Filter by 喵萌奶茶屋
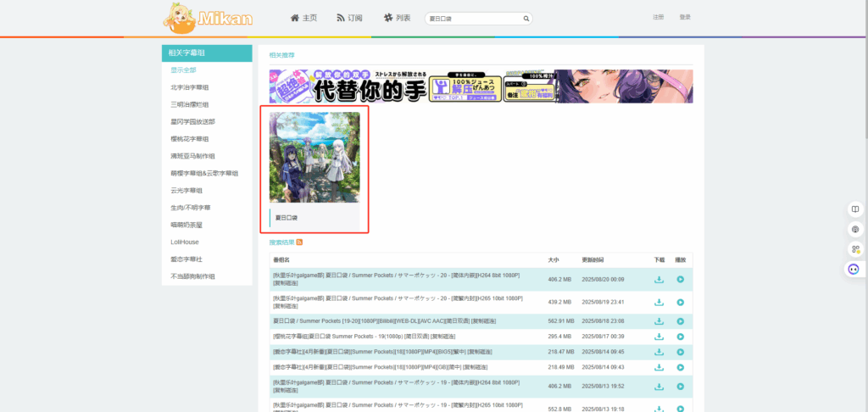 point(186,225)
